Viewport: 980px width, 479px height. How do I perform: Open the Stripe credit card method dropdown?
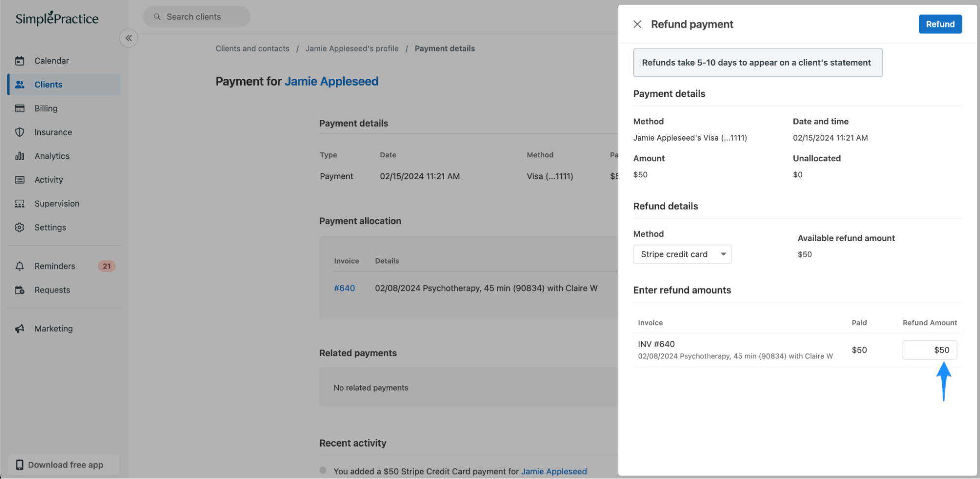click(682, 254)
